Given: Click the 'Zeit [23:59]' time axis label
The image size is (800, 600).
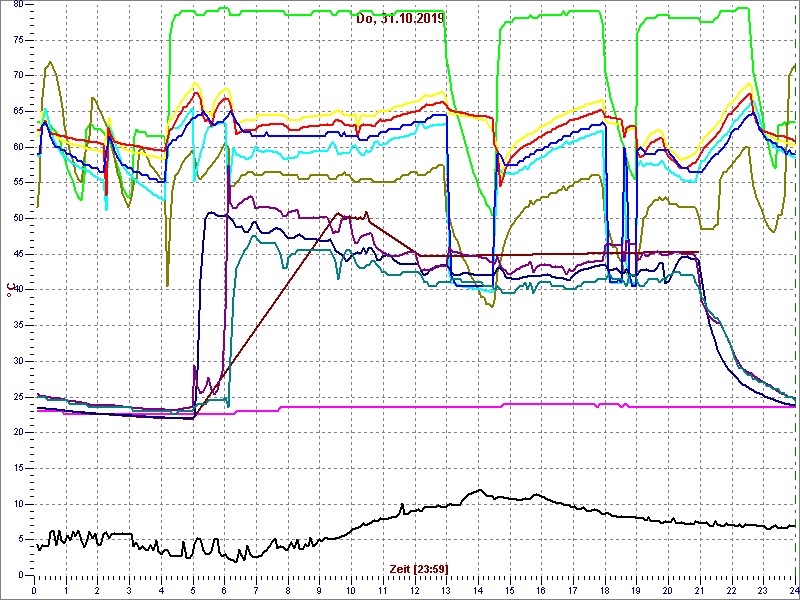Looking at the screenshot, I should pyautogui.click(x=419, y=568).
